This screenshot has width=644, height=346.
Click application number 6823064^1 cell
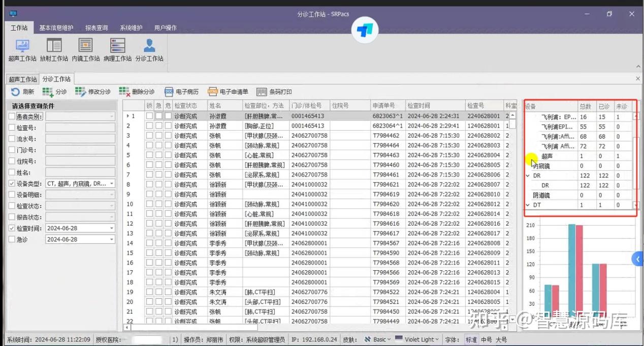point(388,125)
